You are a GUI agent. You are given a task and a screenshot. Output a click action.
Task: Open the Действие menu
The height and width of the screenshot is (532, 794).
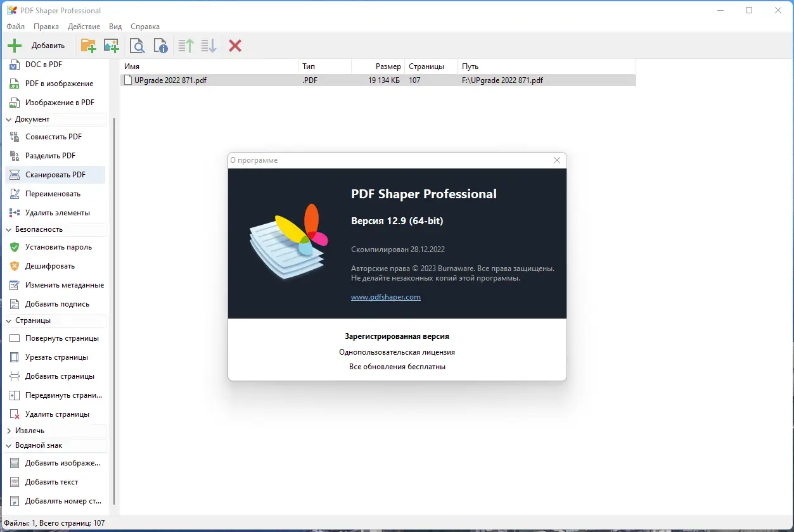83,26
